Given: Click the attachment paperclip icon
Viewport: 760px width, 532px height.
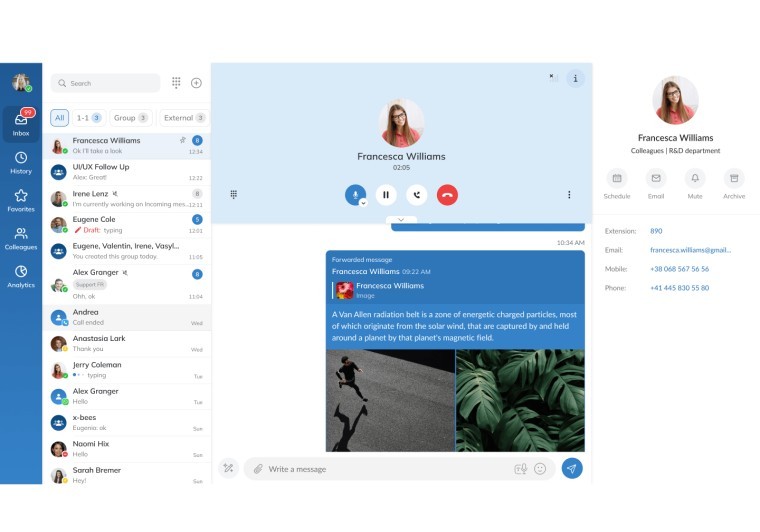Looking at the screenshot, I should pyautogui.click(x=258, y=469).
